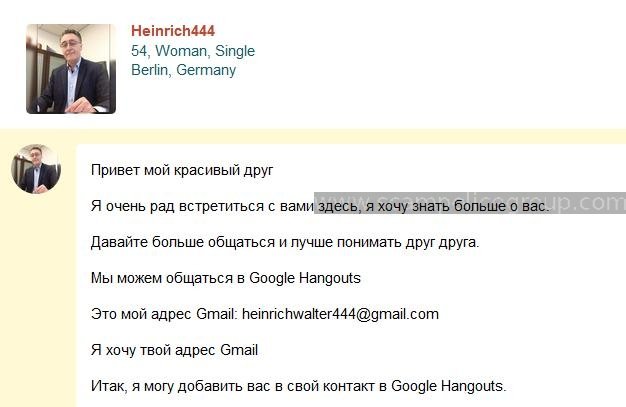
Task: Click the sentence starting "Я очень рад"
Action: click(x=320, y=206)
